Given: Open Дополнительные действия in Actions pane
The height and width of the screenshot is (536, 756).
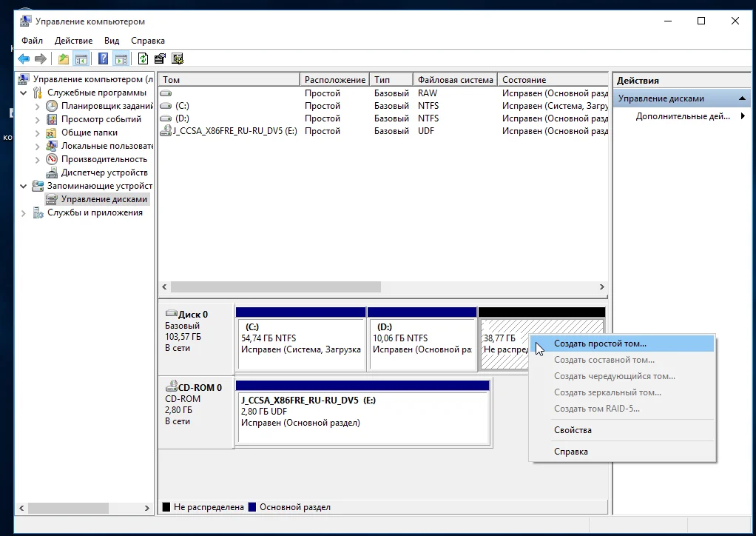Looking at the screenshot, I should 682,116.
